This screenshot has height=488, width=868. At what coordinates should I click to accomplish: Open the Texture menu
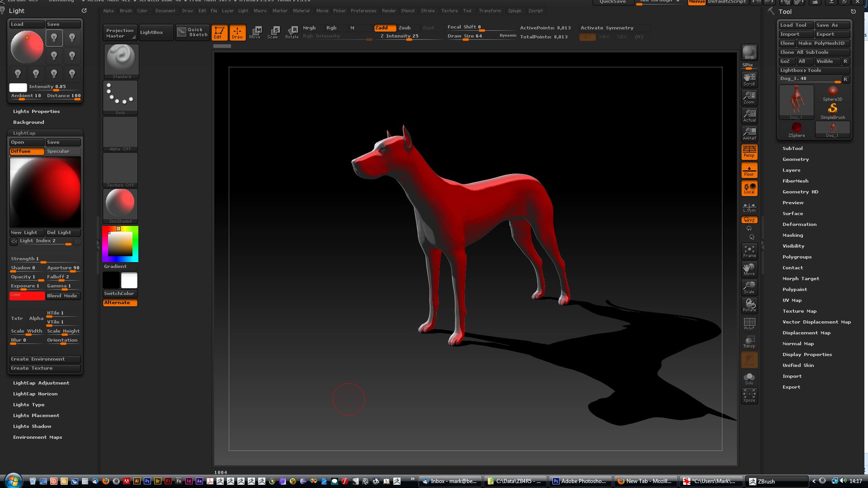click(x=449, y=10)
